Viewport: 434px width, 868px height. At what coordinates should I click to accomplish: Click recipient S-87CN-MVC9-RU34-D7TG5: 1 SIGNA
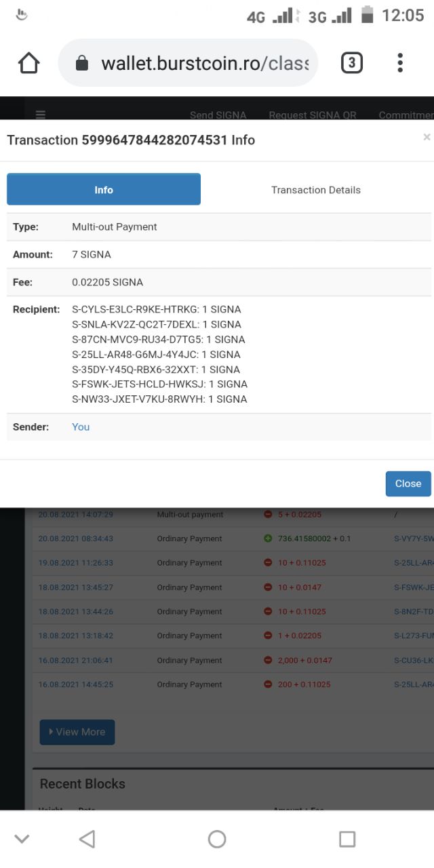click(x=159, y=339)
